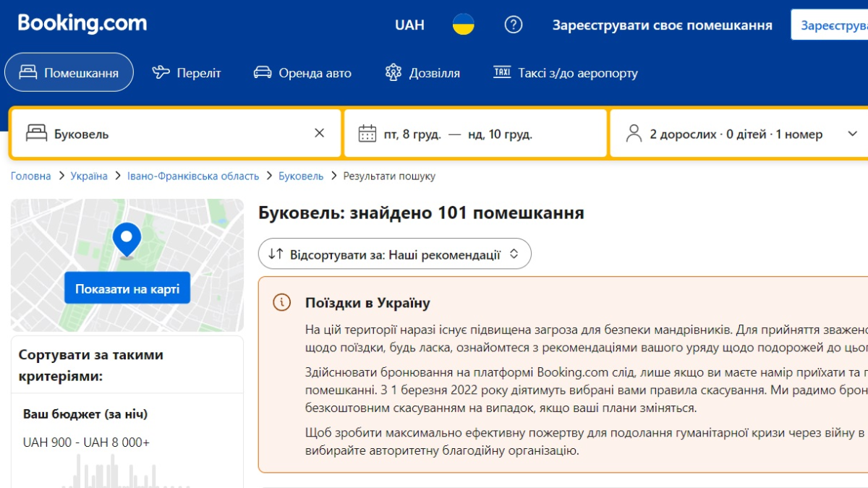Open the date range picker пт, 8 груд.
Image resolution: width=868 pixels, height=488 pixels.
pyautogui.click(x=458, y=134)
